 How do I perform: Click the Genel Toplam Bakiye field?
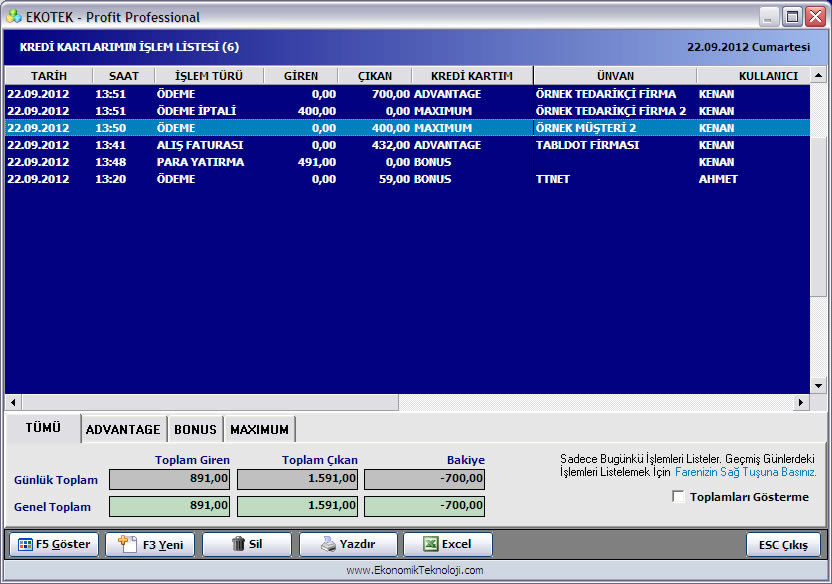coord(424,506)
